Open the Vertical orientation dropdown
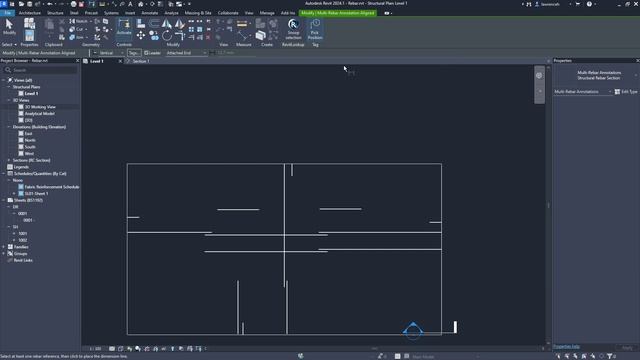Viewport: 640px width, 360px height. pyautogui.click(x=108, y=53)
